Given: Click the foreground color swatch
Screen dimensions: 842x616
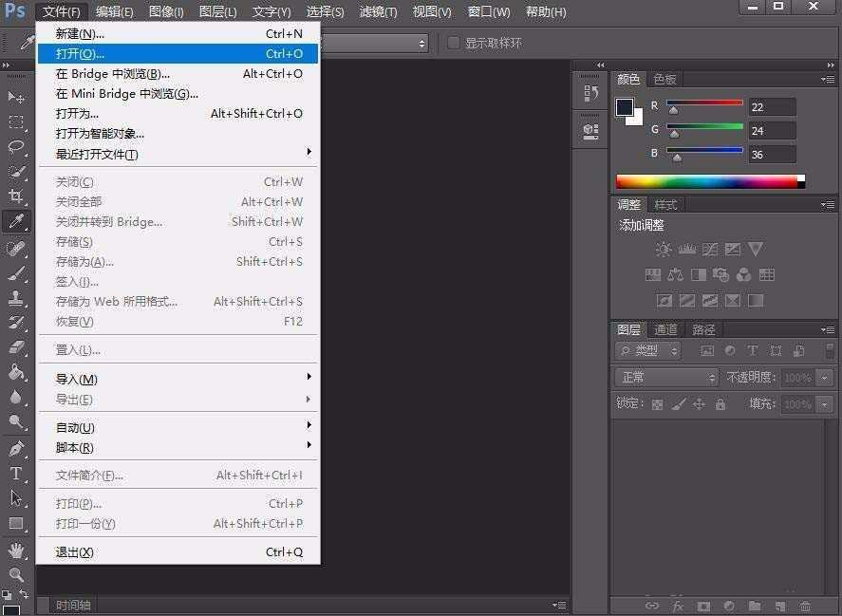Looking at the screenshot, I should point(625,107).
